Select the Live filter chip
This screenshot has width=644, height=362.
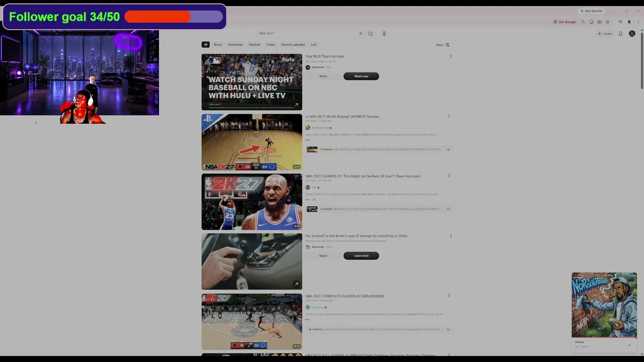(x=314, y=45)
